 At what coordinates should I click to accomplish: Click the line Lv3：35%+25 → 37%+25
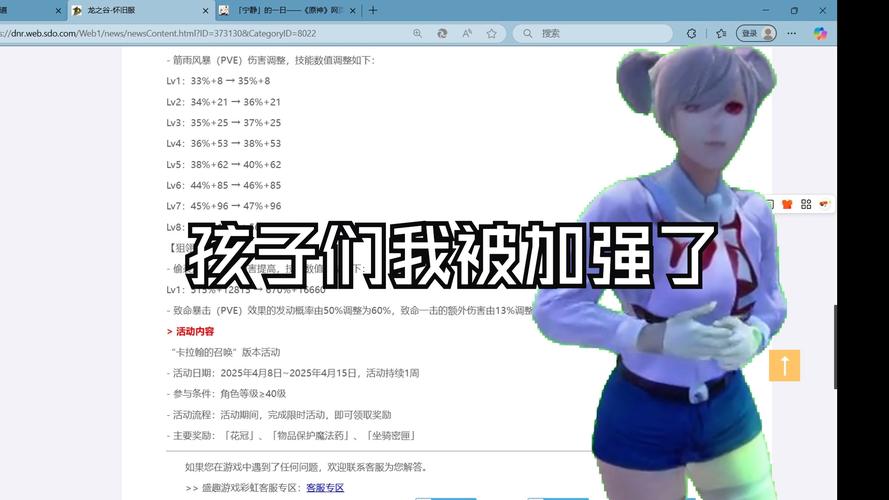(x=223, y=123)
